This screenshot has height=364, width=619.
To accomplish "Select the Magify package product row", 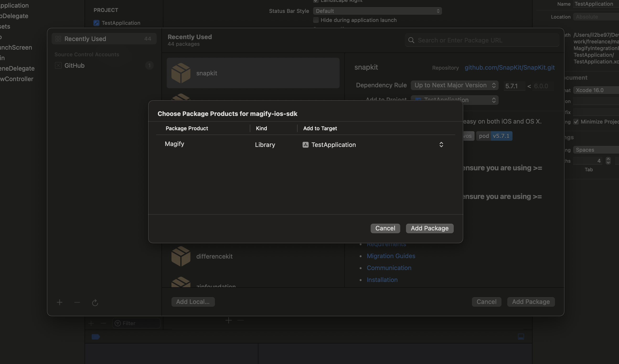I will [x=306, y=145].
